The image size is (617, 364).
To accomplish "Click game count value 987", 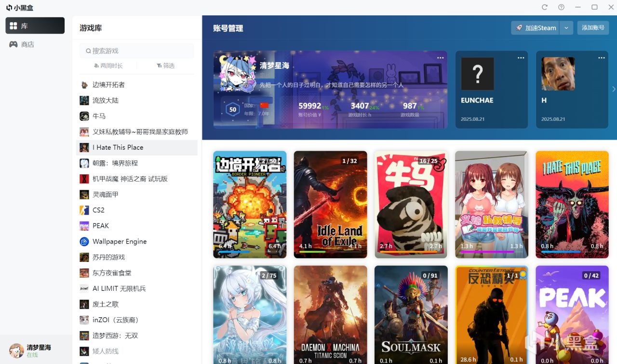I will [410, 106].
